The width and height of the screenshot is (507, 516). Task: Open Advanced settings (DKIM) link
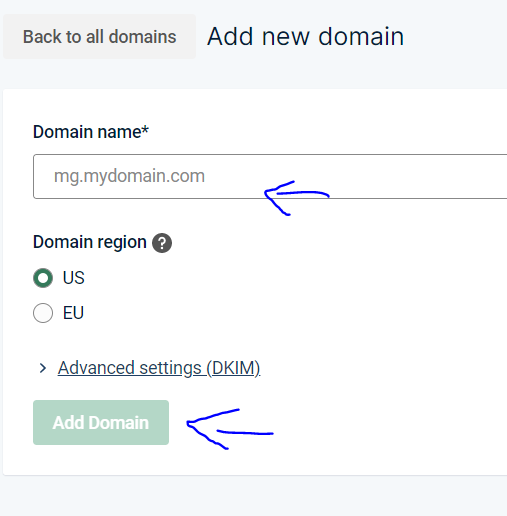pyautogui.click(x=159, y=368)
